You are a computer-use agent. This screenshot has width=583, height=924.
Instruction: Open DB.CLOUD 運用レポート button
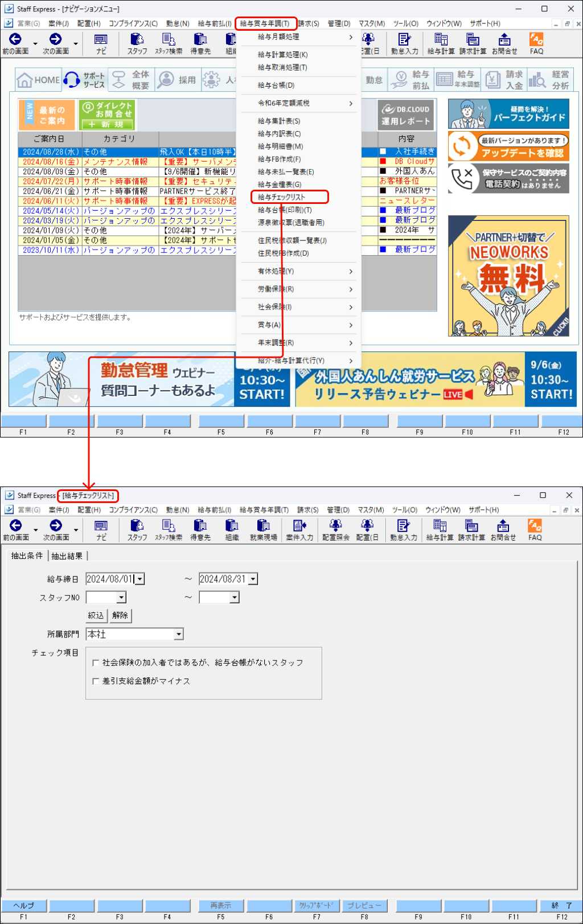(x=406, y=116)
